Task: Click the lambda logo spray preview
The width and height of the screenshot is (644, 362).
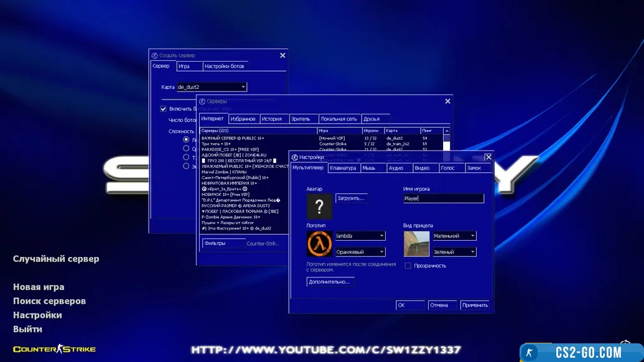Action: tap(320, 244)
